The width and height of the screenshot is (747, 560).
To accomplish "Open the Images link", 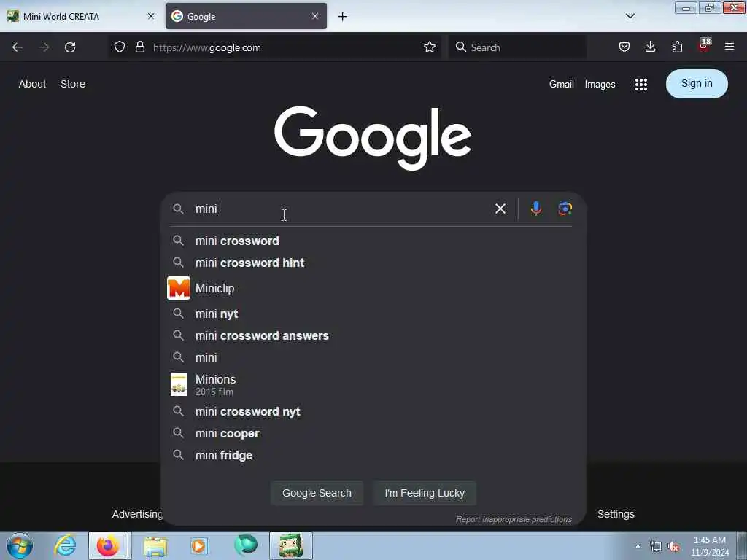I will coord(600,85).
